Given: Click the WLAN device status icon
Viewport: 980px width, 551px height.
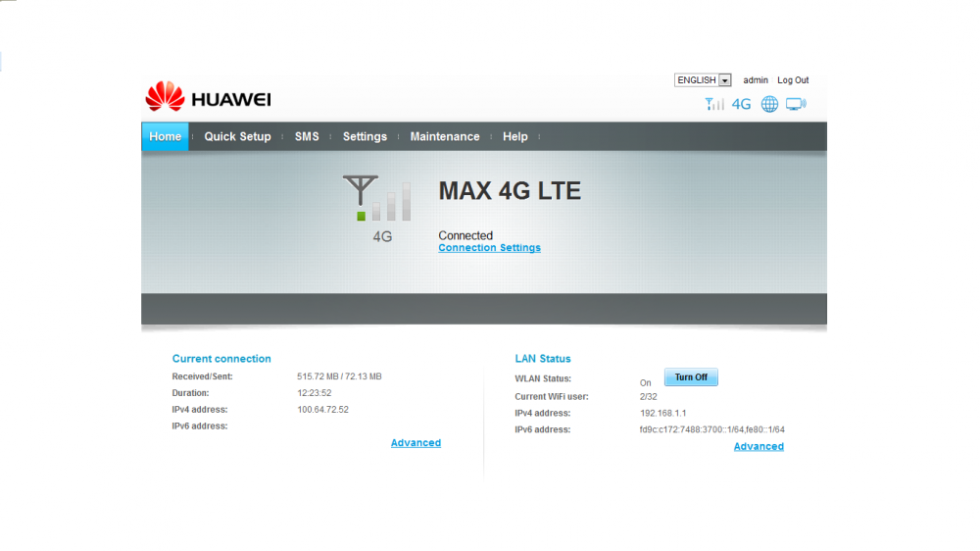Looking at the screenshot, I should click(796, 104).
